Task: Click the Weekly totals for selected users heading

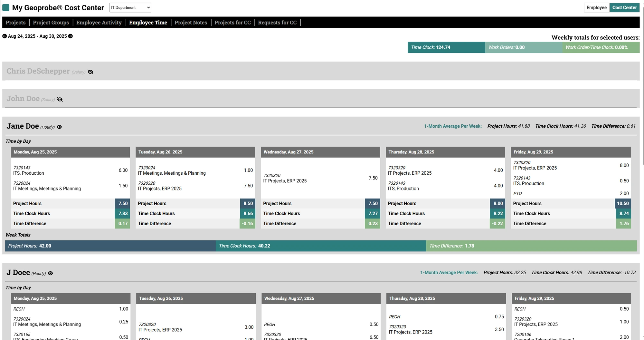Action: click(x=595, y=38)
